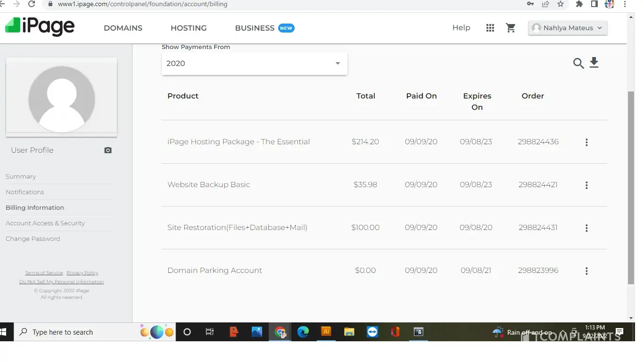
Task: Go to Account Access & Security
Action: tap(45, 223)
